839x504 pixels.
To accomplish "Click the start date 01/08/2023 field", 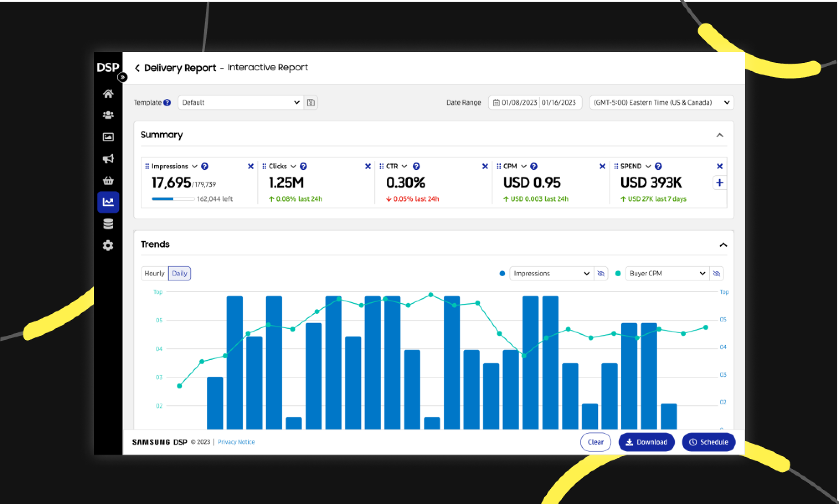I will click(518, 103).
